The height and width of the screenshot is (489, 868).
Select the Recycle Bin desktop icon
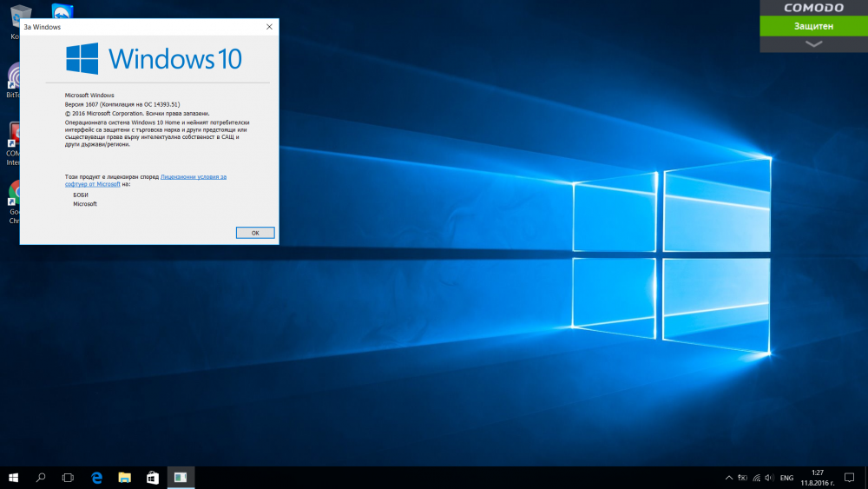point(15,23)
